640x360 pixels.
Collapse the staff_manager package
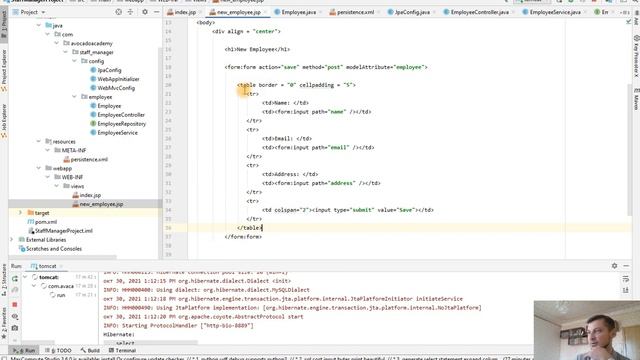(66, 52)
